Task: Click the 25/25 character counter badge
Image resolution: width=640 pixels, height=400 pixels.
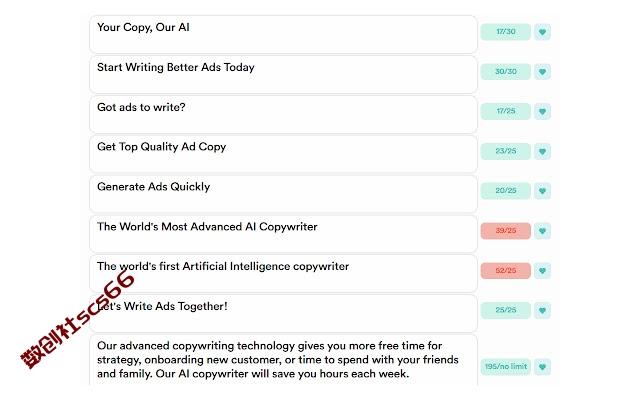Action: click(x=506, y=310)
